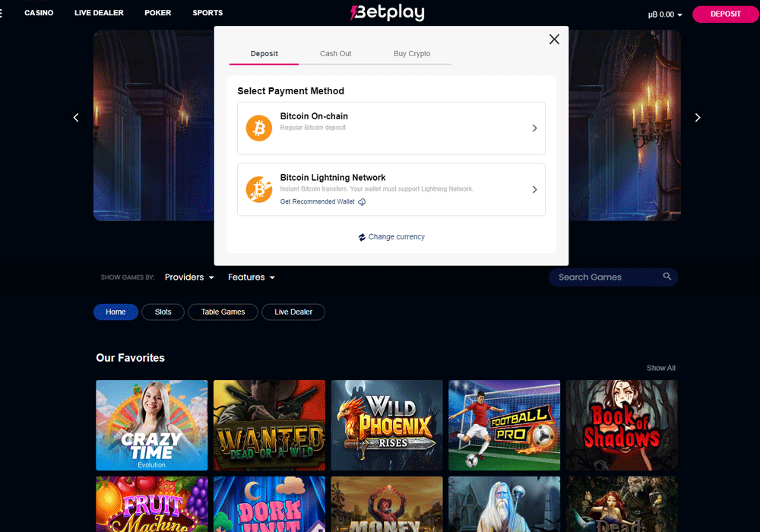Open the CASINO menu item
760x532 pixels.
pyautogui.click(x=39, y=13)
